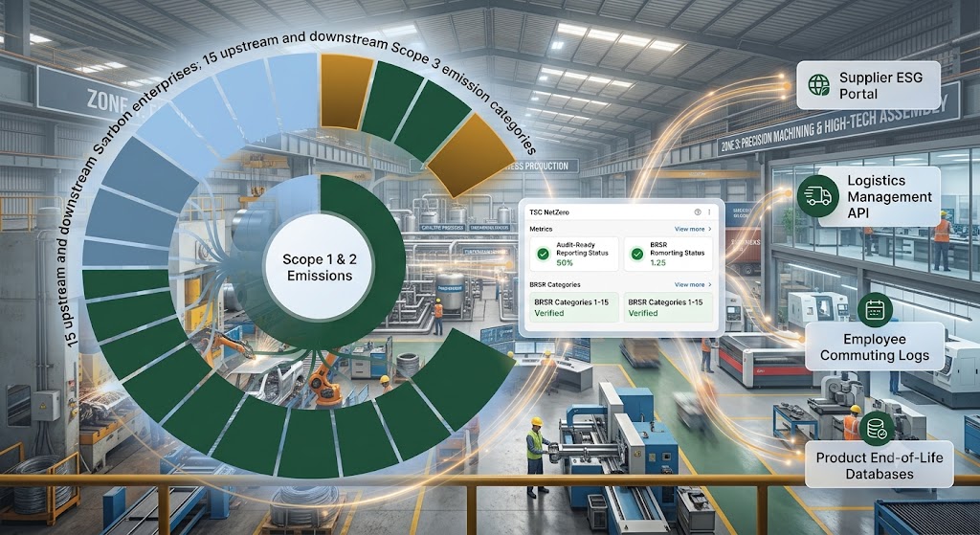Image resolution: width=980 pixels, height=535 pixels.
Task: Click the Scope 1 & 2 Emissions center circle
Action: click(x=320, y=268)
